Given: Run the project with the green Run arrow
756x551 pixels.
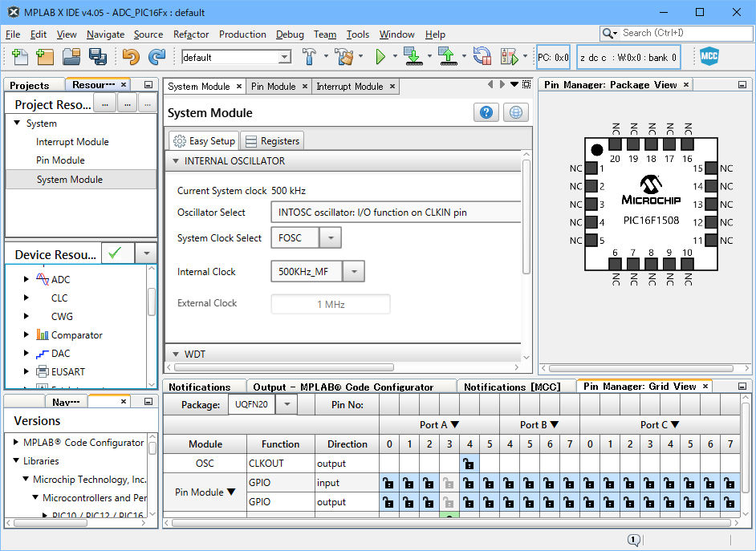Looking at the screenshot, I should 379,57.
